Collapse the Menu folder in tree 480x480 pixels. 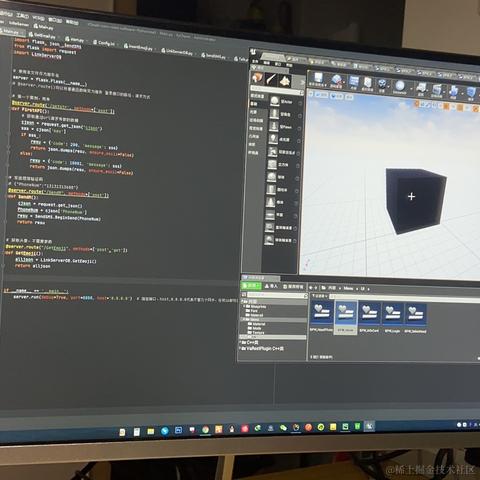243,319
